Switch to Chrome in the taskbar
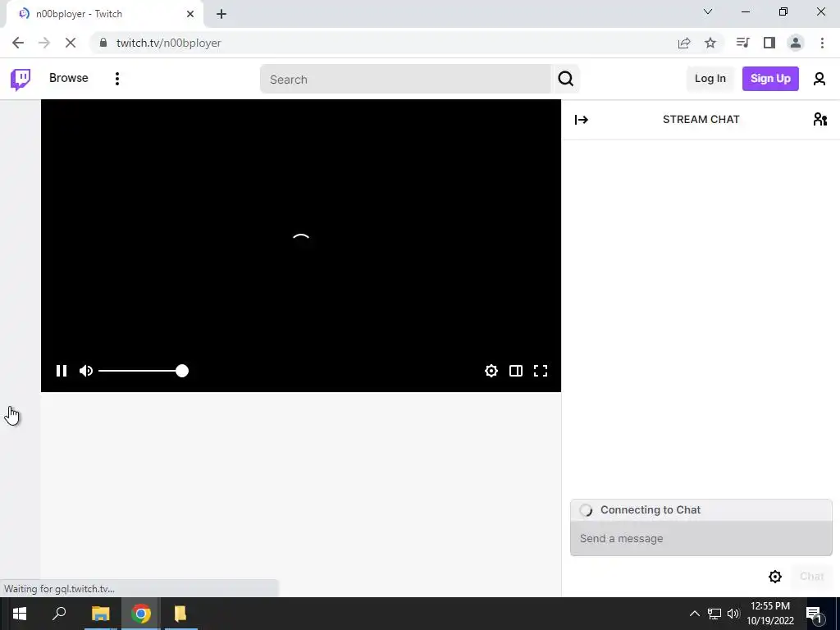This screenshot has width=840, height=630. click(x=141, y=614)
